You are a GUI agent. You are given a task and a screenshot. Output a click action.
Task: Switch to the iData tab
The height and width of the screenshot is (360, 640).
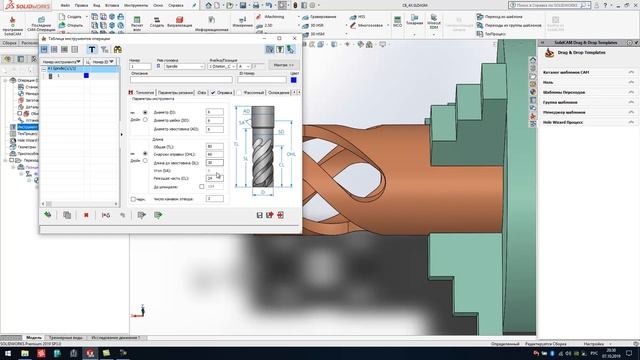[x=202, y=93]
